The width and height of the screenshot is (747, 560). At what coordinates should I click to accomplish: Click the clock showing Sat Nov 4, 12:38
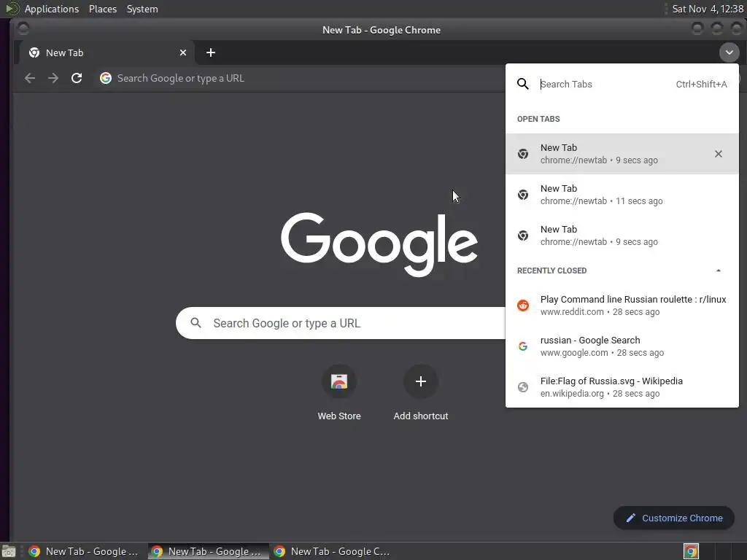[708, 9]
